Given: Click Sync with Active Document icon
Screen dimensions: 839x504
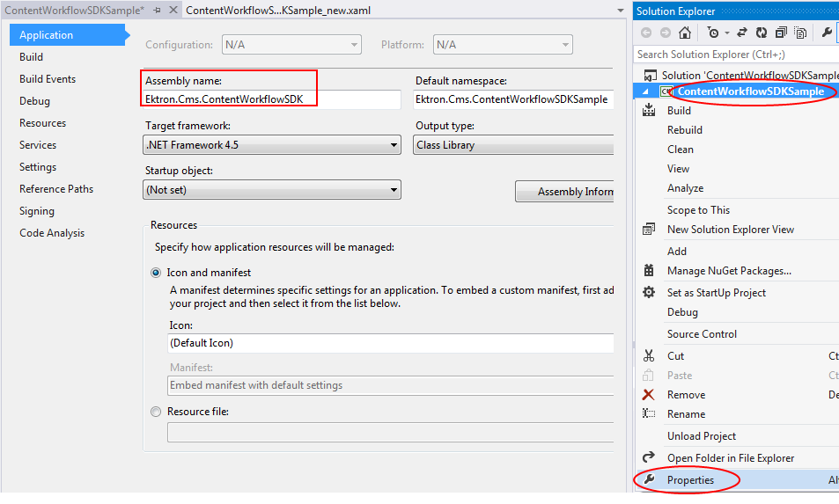Looking at the screenshot, I should 741,33.
